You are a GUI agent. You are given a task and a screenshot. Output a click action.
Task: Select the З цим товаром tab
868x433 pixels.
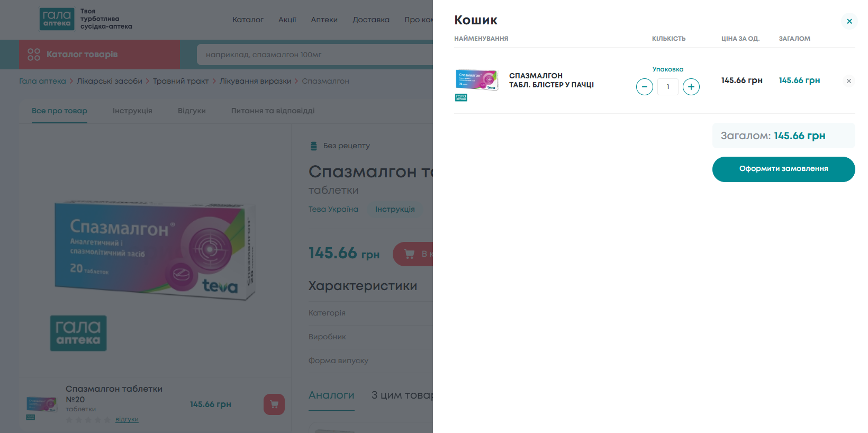402,395
